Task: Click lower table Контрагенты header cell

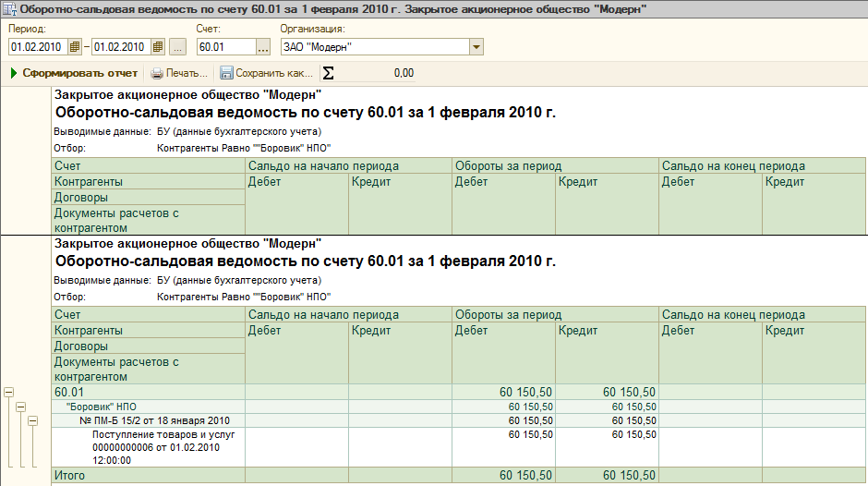Action: (149, 330)
